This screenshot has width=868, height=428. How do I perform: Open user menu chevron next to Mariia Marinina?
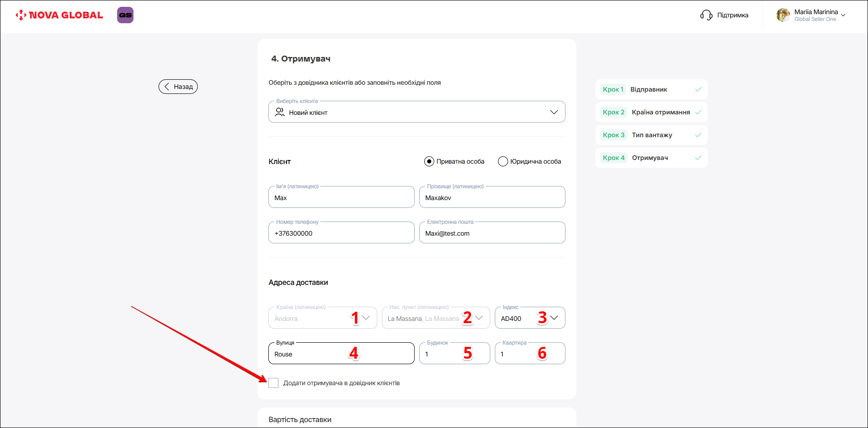[843, 15]
